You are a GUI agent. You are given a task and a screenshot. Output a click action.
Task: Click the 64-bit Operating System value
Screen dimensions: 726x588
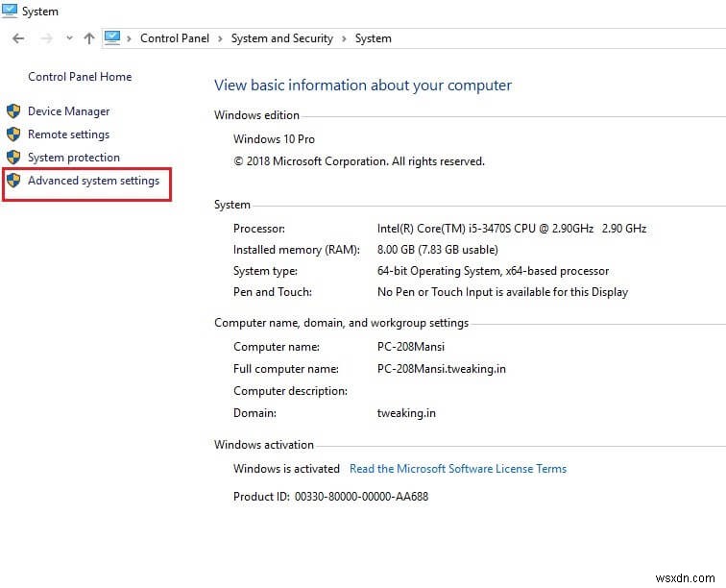point(493,271)
